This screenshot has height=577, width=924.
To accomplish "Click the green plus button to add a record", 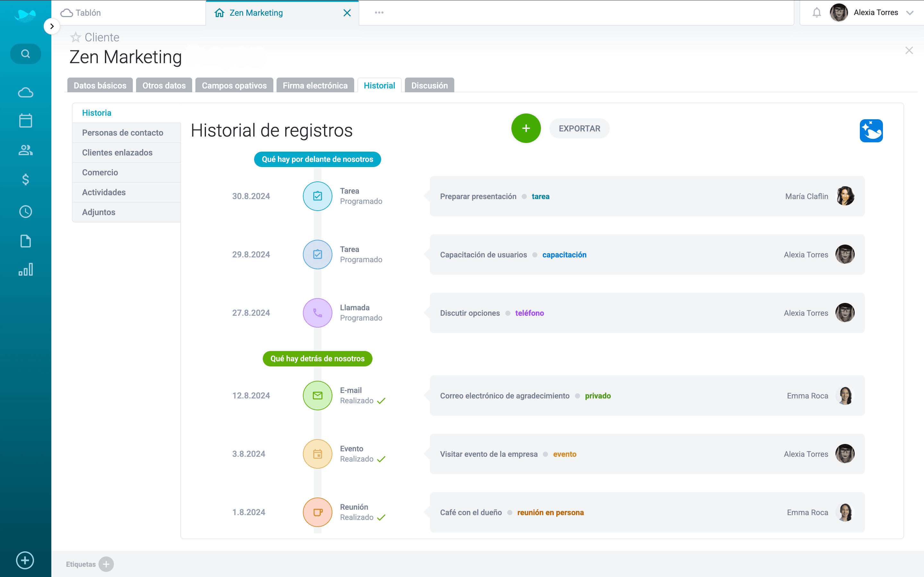I will point(526,128).
